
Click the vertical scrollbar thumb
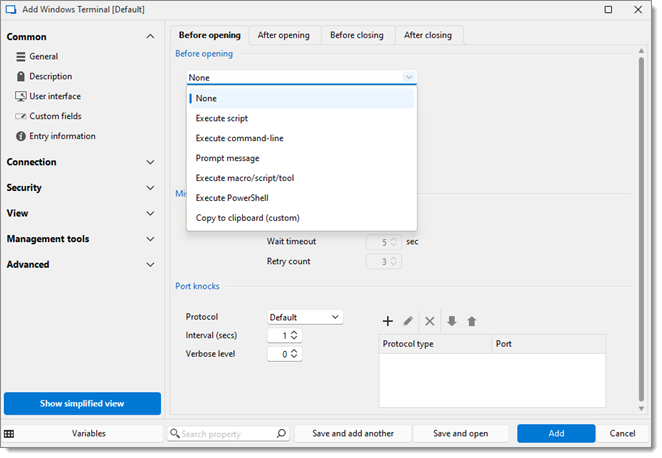(x=641, y=229)
